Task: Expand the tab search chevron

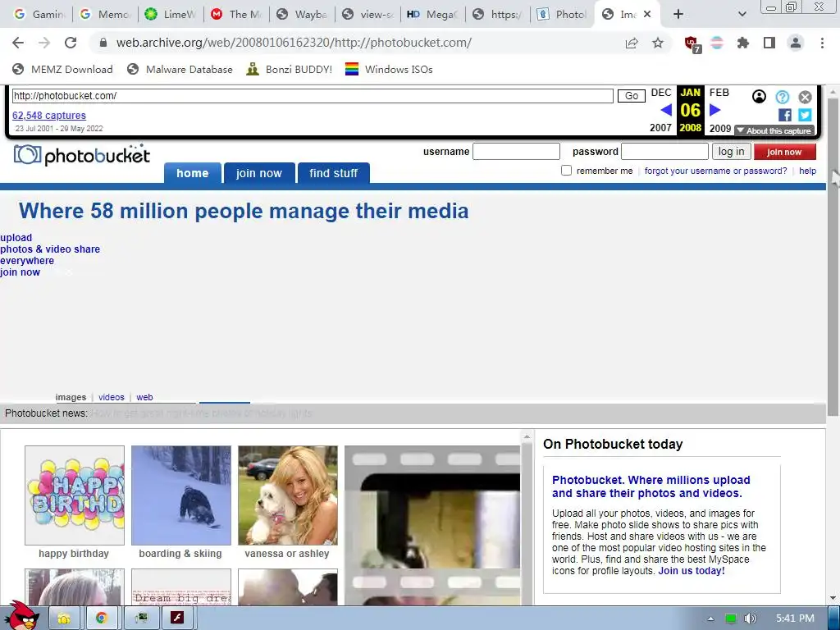Action: [x=742, y=15]
